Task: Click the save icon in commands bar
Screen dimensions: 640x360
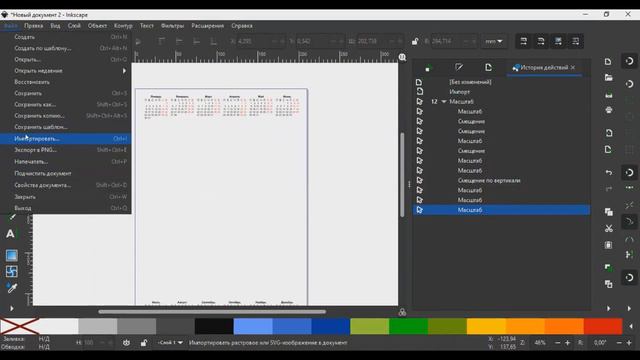Action: [x=608, y=95]
